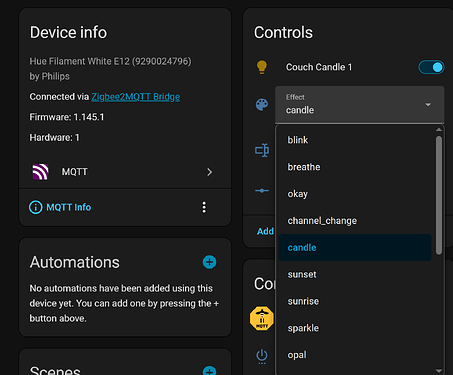Select the channel_change effect
Viewport: 453px width, 375px height.
click(x=355, y=221)
